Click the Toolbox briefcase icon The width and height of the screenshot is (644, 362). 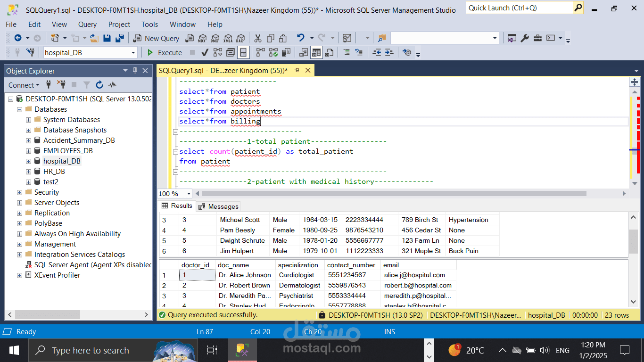(537, 38)
